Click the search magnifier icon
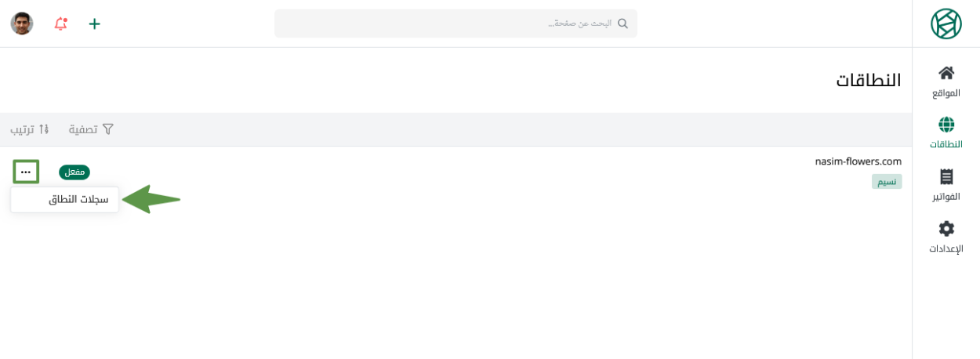This screenshot has height=359, width=980. [622, 24]
